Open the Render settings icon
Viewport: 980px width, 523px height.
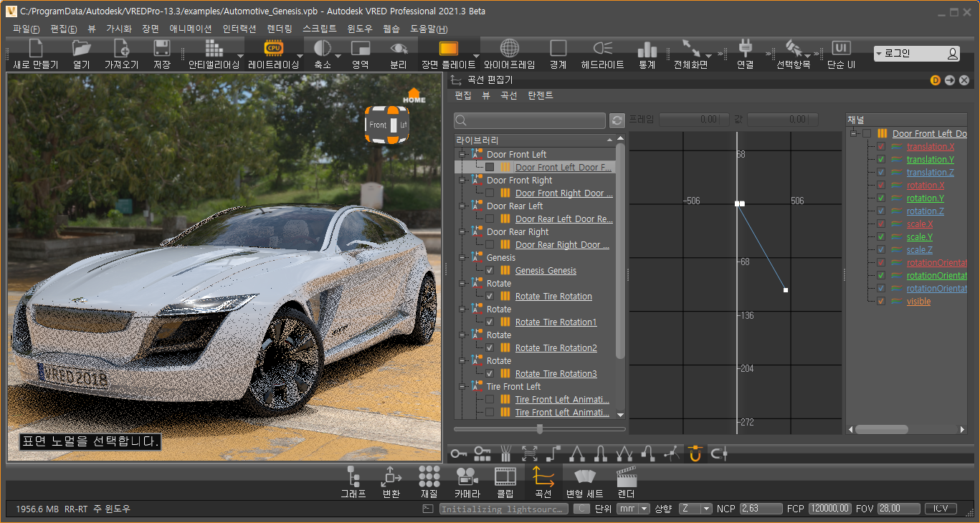coord(627,476)
